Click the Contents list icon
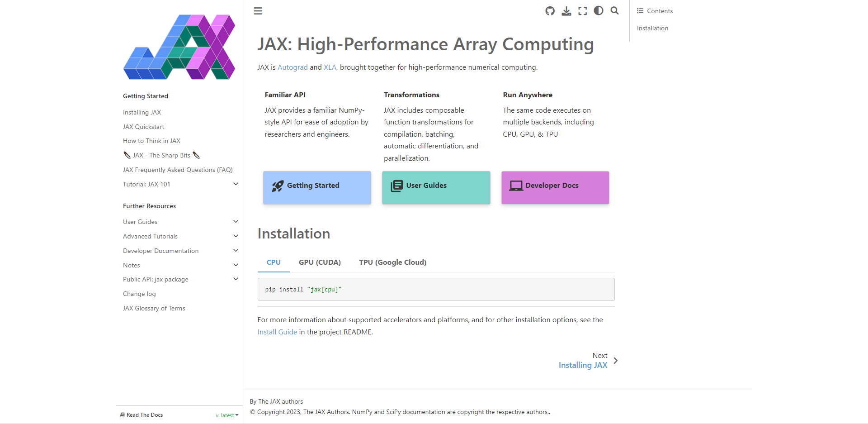The width and height of the screenshot is (868, 424). (640, 11)
